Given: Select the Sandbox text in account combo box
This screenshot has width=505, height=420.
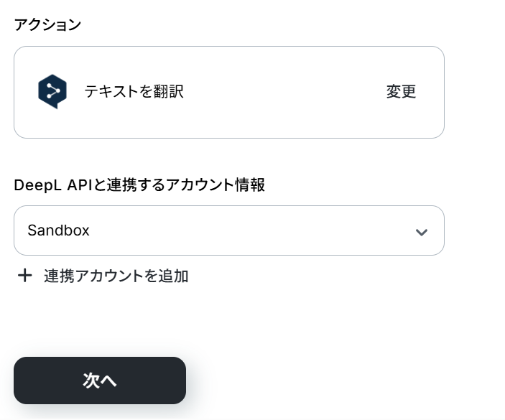Looking at the screenshot, I should 58,230.
